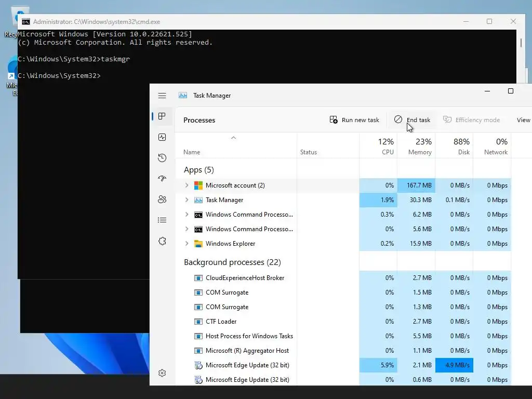Click Run new task button

[x=354, y=120]
